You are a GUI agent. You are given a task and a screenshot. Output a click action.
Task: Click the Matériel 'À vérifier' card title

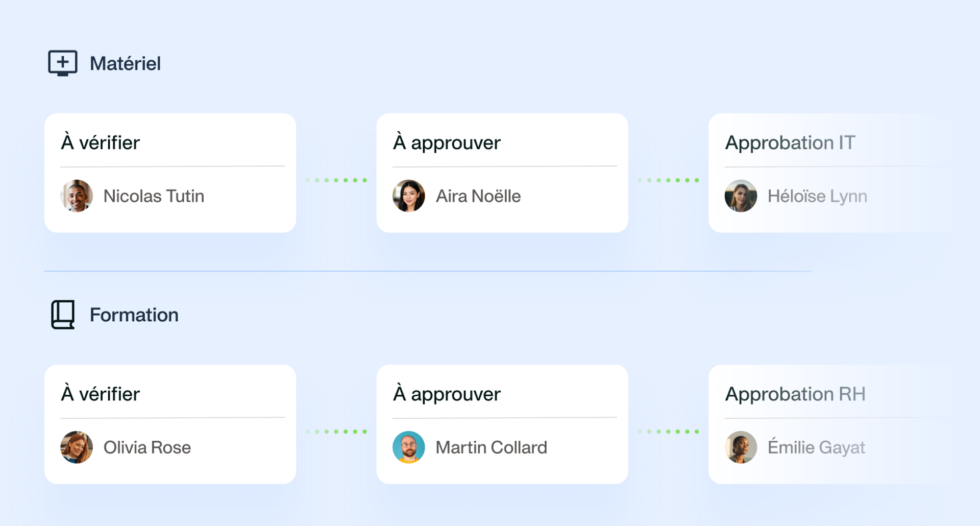click(x=100, y=142)
